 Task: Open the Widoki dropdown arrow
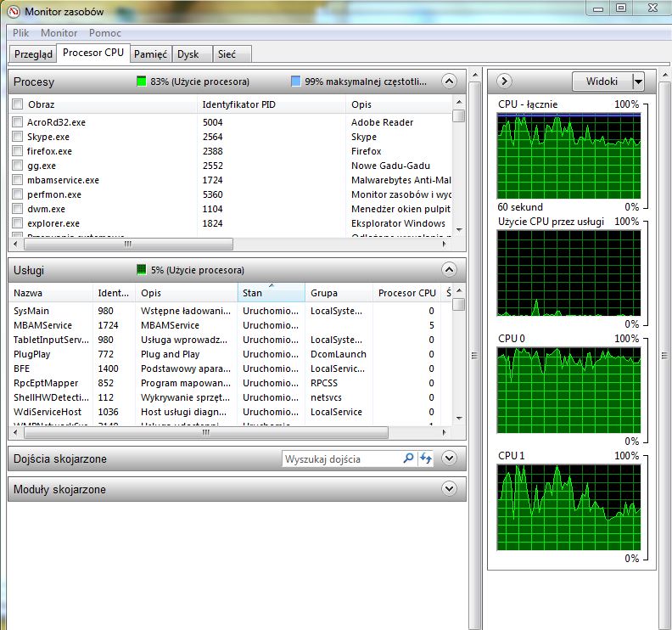(638, 82)
